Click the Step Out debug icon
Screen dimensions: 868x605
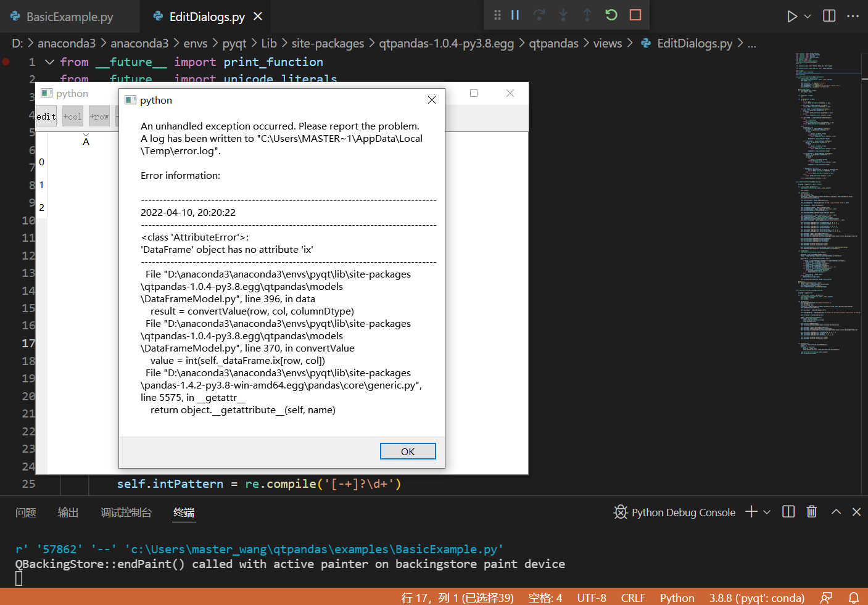(x=585, y=14)
